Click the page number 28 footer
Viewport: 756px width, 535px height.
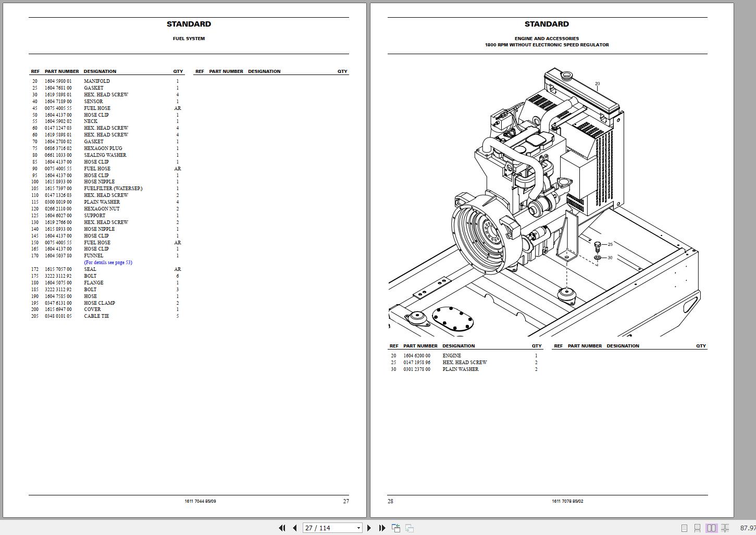(390, 501)
